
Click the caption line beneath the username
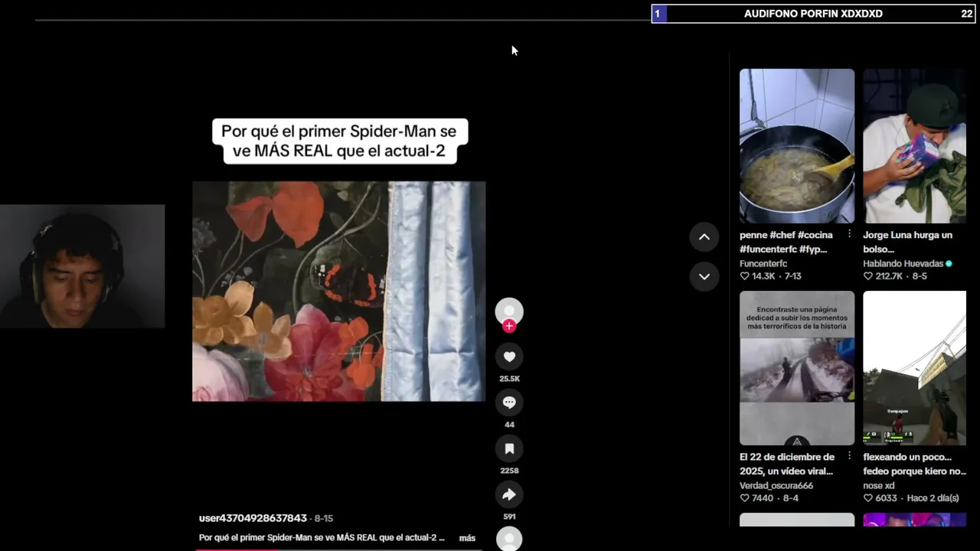(x=322, y=538)
